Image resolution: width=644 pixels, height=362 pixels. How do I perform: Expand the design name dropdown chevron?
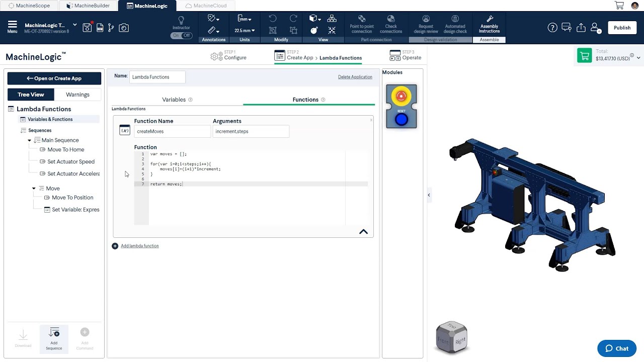(x=74, y=25)
